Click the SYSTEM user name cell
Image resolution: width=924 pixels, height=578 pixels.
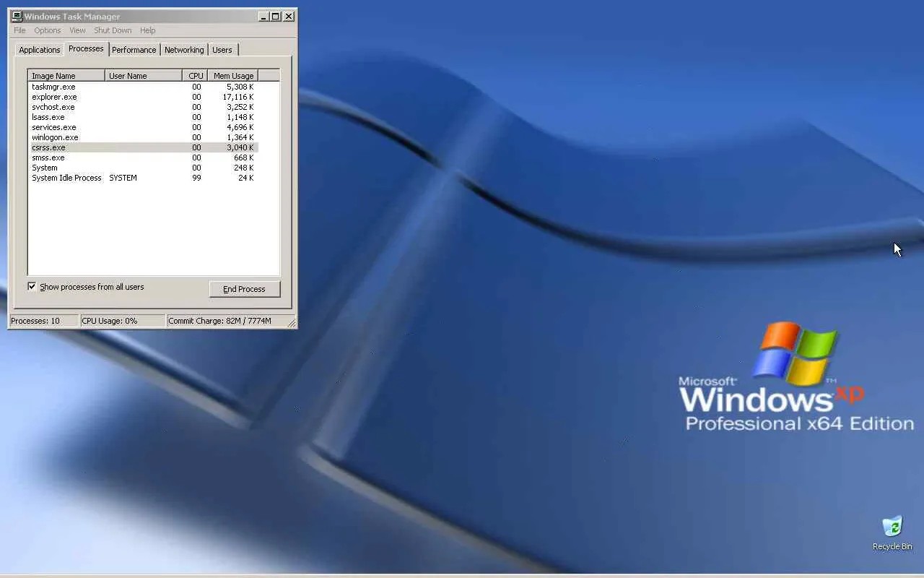coord(123,178)
